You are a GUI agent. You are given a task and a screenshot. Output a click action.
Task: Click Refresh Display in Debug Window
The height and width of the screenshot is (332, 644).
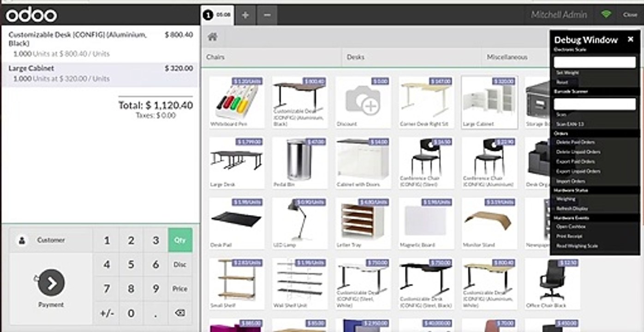click(x=572, y=209)
